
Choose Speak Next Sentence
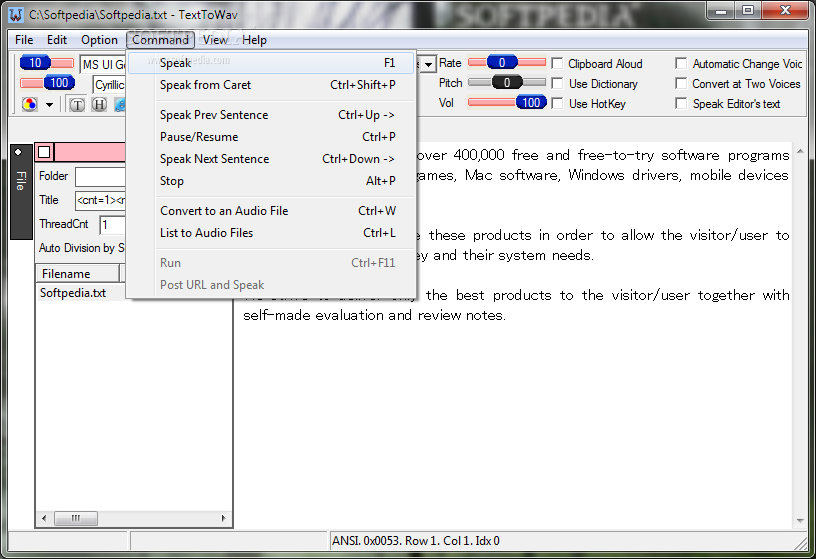(x=271, y=159)
